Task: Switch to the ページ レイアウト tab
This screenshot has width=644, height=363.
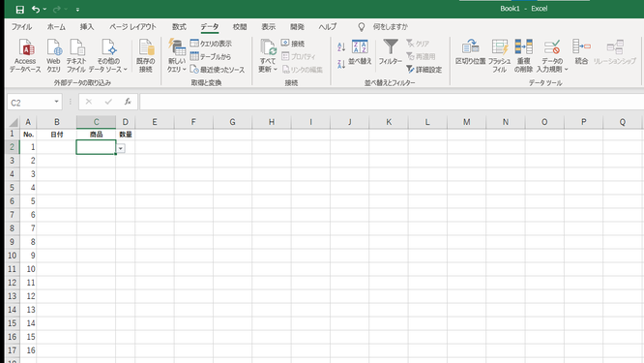Action: (x=132, y=27)
